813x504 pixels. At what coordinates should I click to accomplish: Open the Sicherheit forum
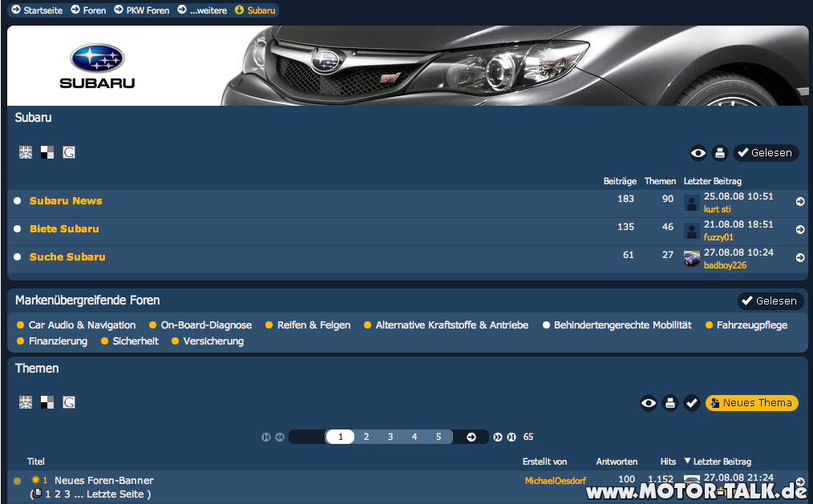[135, 341]
